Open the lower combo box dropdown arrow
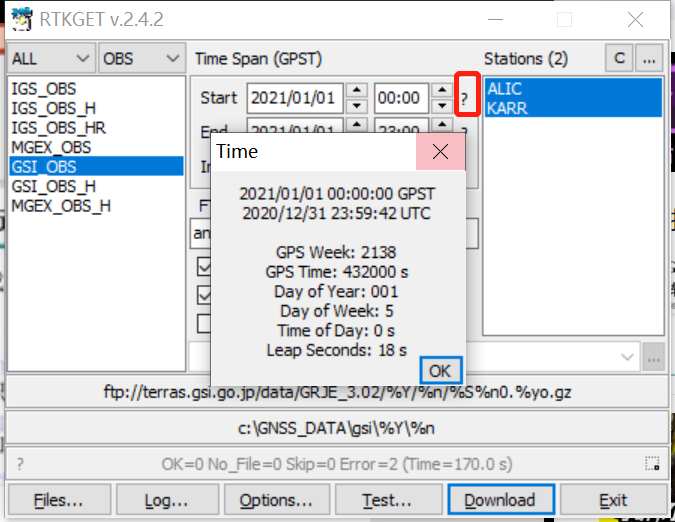The image size is (675, 522). click(x=627, y=357)
